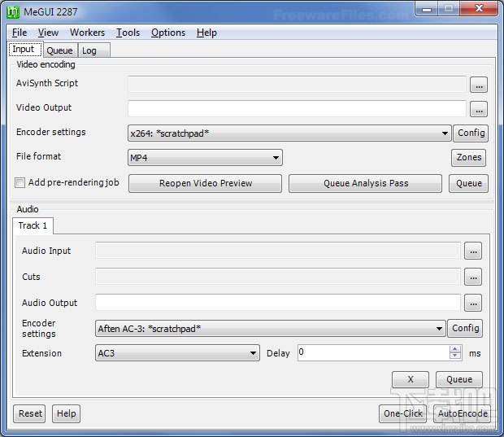Browse for Video Output location
Viewport: 504px width, 437px height.
[x=479, y=109]
